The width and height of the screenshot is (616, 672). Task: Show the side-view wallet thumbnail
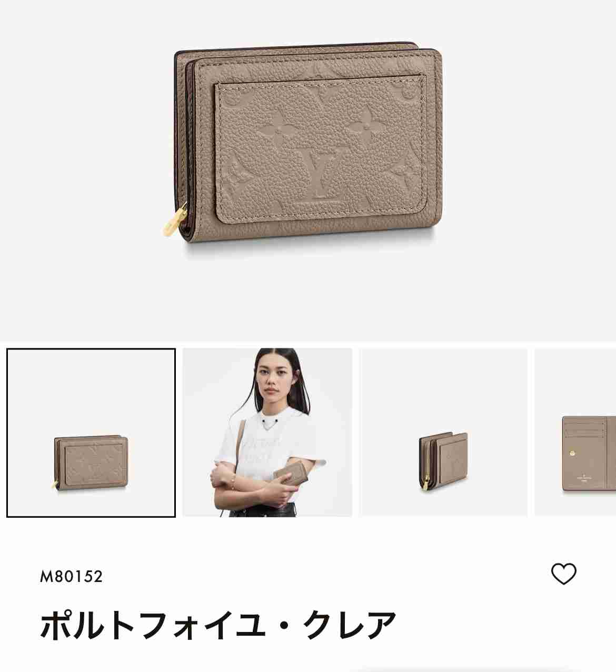(x=443, y=433)
